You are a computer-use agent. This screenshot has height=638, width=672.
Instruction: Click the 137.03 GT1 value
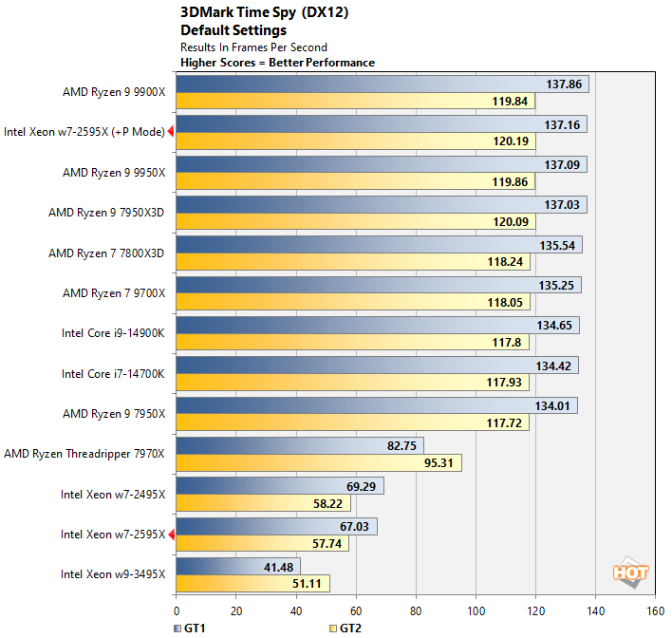pos(562,204)
